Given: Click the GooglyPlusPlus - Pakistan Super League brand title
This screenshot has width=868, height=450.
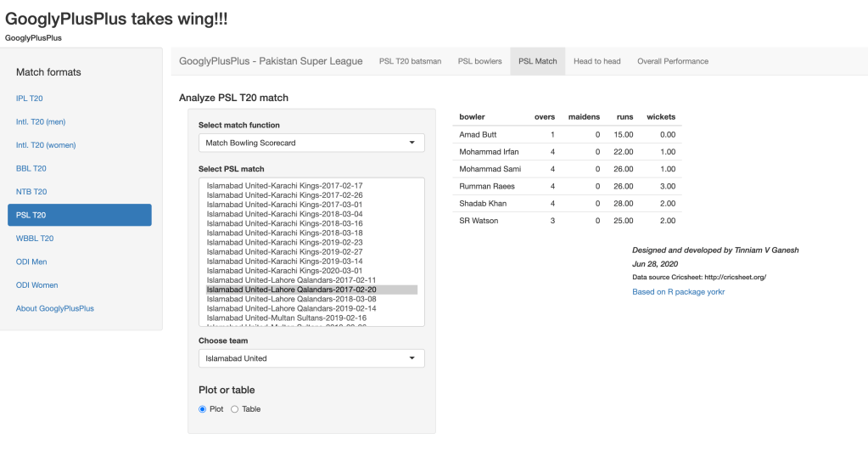Looking at the screenshot, I should tap(271, 61).
